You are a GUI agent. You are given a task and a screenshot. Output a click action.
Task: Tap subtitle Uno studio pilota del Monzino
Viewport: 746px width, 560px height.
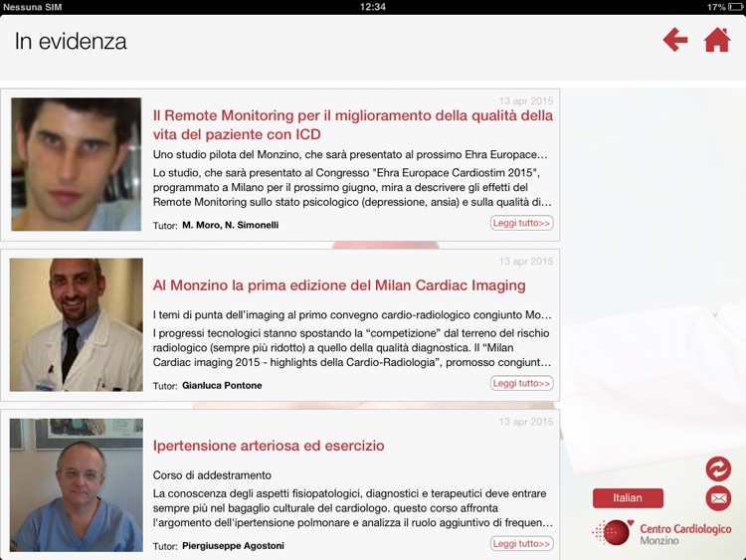click(x=351, y=154)
